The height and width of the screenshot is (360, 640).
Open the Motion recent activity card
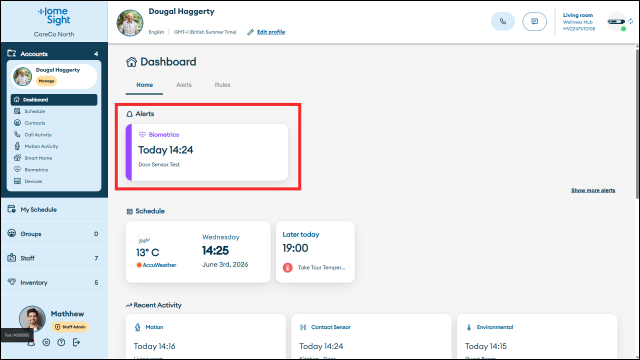(x=206, y=337)
